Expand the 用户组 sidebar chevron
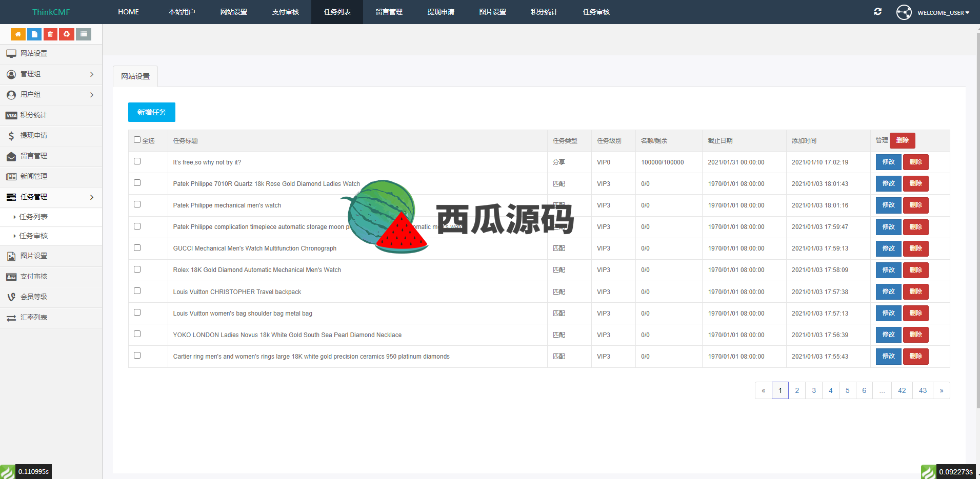Screen dimensions: 980x479 point(92,95)
